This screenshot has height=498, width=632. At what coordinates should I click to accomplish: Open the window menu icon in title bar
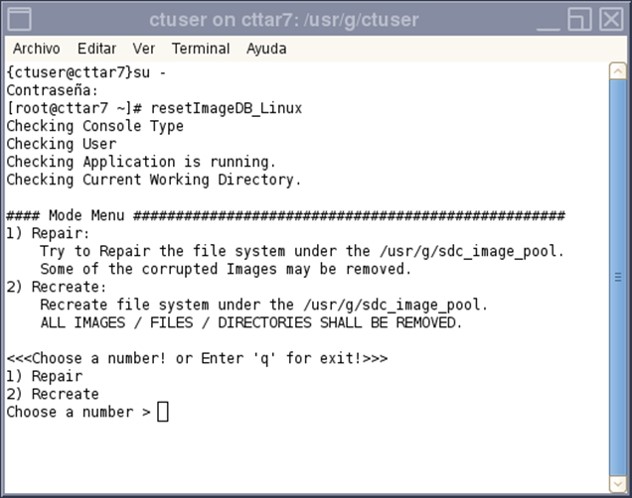coord(18,18)
